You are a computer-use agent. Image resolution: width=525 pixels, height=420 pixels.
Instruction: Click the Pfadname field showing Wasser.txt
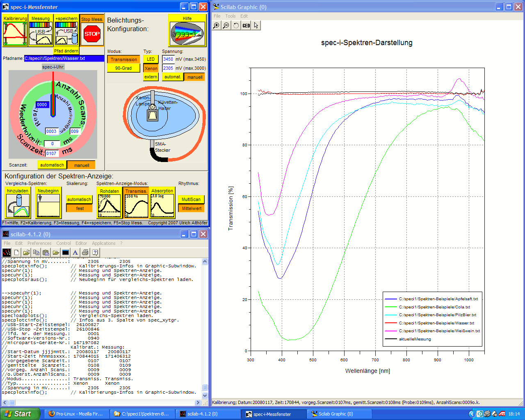pyautogui.click(x=64, y=58)
